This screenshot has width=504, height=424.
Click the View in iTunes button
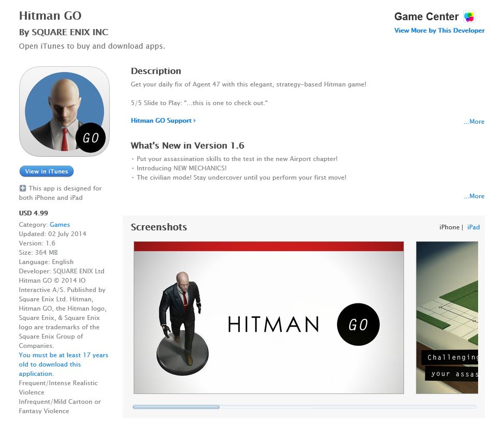tap(47, 171)
